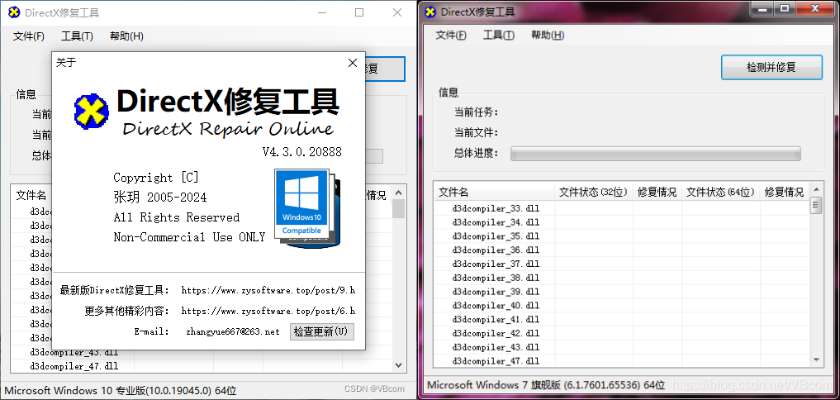
Task: Select d3dcompiler_37.dll in Windows 7 list
Action: pos(496,264)
